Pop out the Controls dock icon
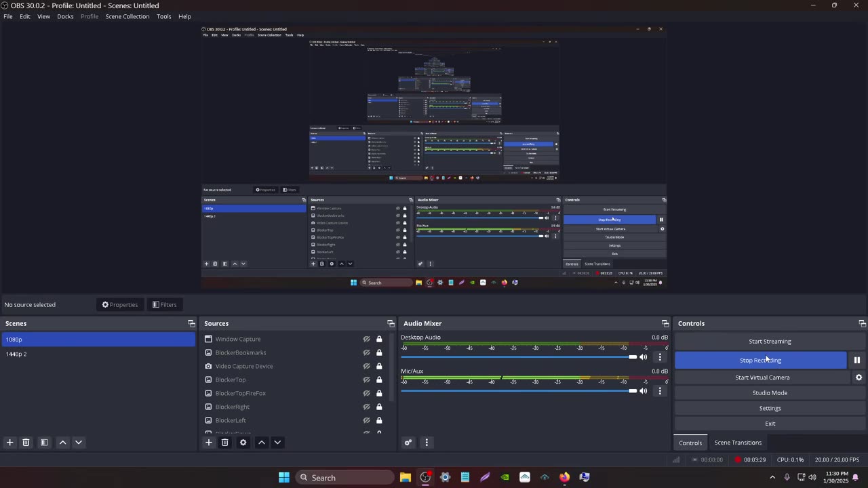Viewport: 868px width, 488px height. pyautogui.click(x=862, y=323)
